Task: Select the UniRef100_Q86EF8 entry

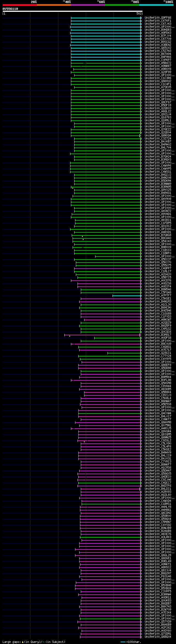Action: [158, 365]
